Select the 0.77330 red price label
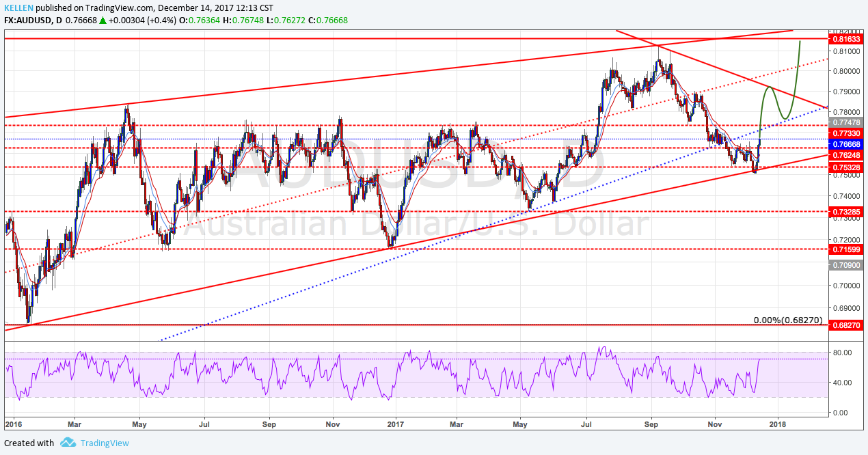The image size is (868, 455). point(847,133)
